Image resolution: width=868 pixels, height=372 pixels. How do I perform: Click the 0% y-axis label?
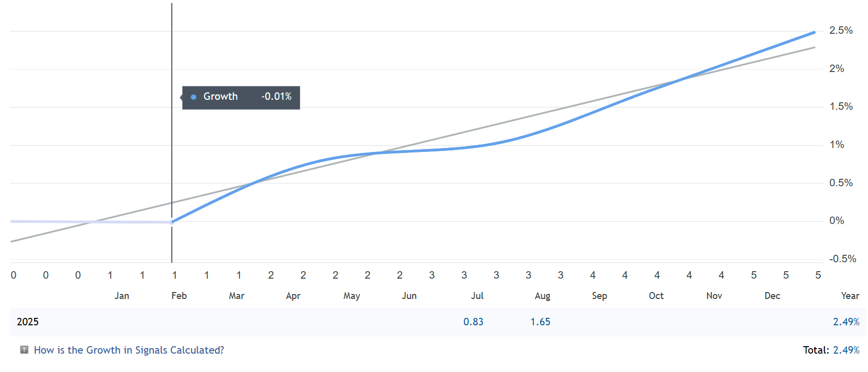836,221
